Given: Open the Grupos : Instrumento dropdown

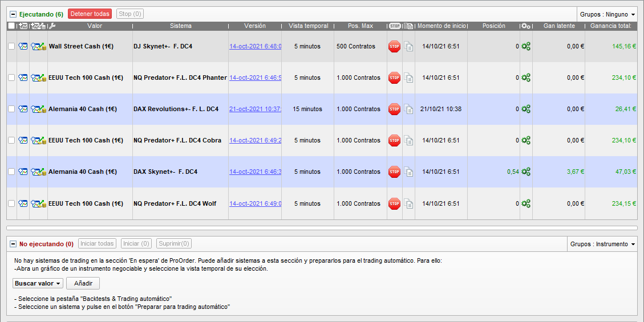Looking at the screenshot, I should pyautogui.click(x=602, y=244).
